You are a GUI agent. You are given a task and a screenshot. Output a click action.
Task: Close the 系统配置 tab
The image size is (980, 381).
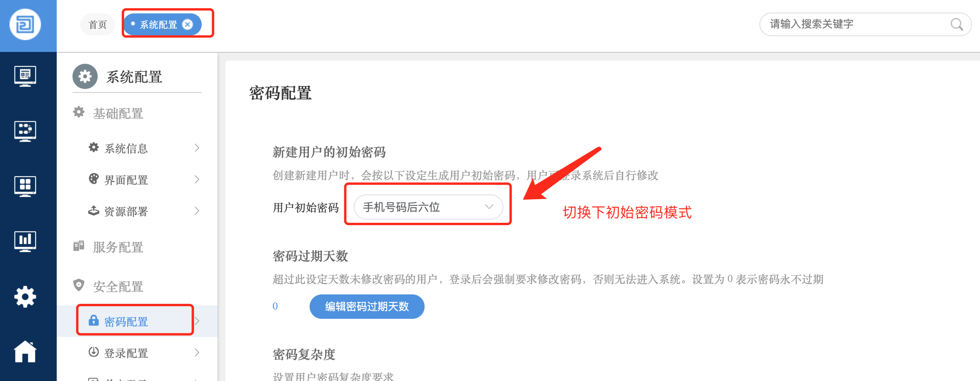[x=188, y=24]
